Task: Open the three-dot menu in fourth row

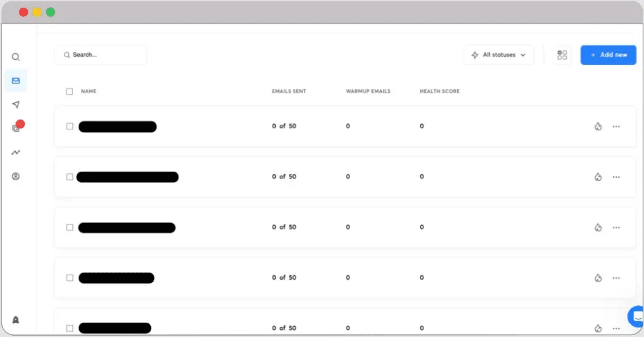Action: click(616, 278)
